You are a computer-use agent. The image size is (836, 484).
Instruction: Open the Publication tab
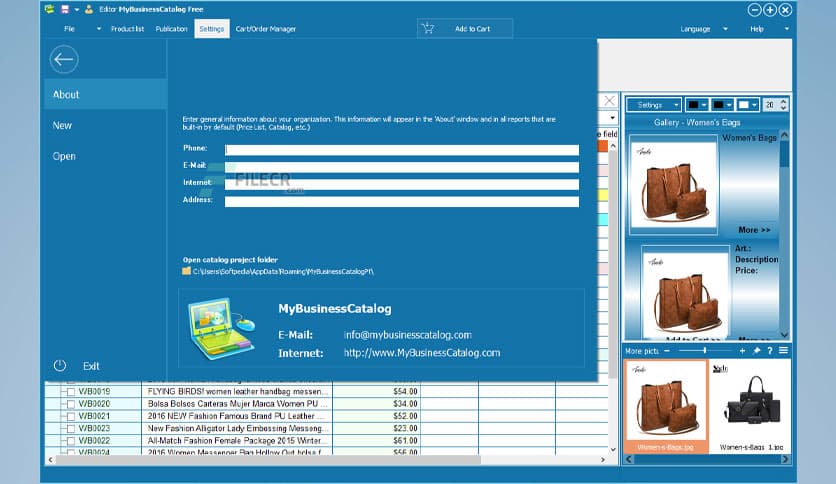171,29
